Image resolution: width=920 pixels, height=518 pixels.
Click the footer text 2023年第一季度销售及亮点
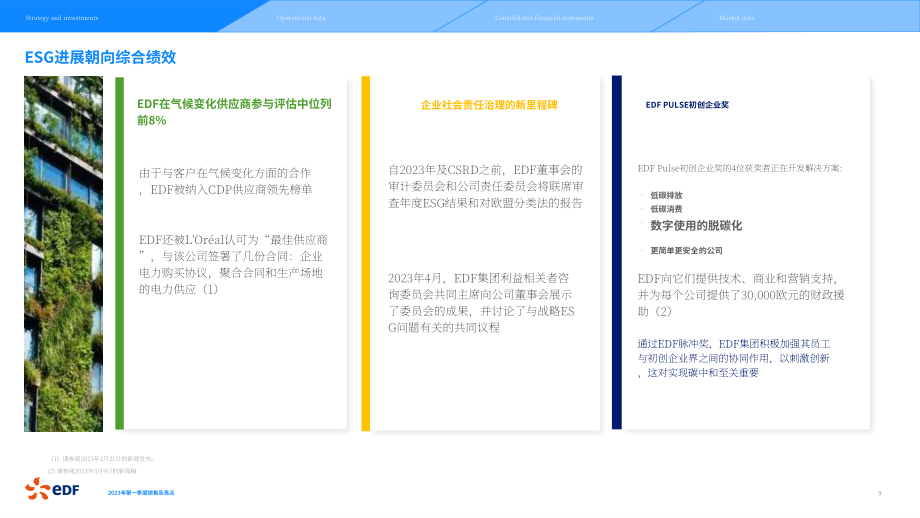(141, 493)
